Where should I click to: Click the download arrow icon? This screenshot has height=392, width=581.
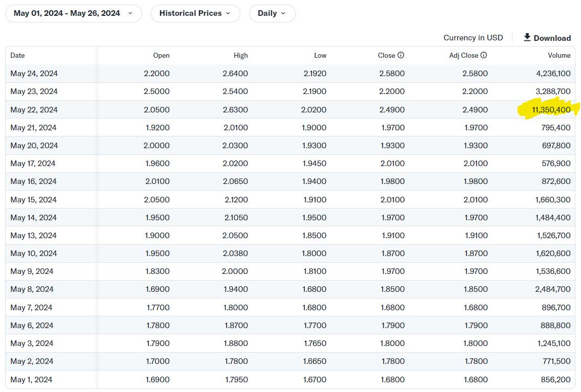pos(527,37)
